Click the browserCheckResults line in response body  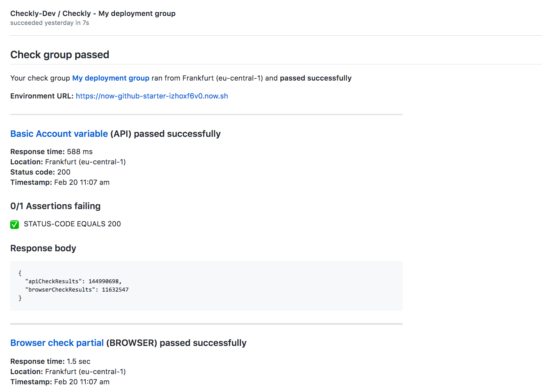point(77,290)
